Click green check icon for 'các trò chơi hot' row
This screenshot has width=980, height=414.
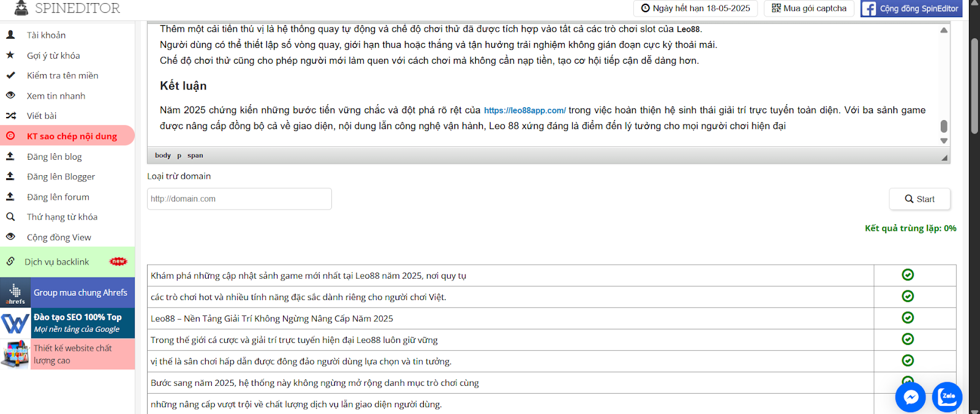pyautogui.click(x=908, y=296)
